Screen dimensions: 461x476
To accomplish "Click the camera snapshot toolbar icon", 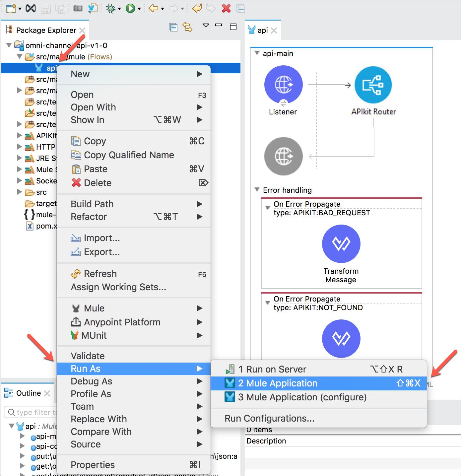I will (78, 8).
